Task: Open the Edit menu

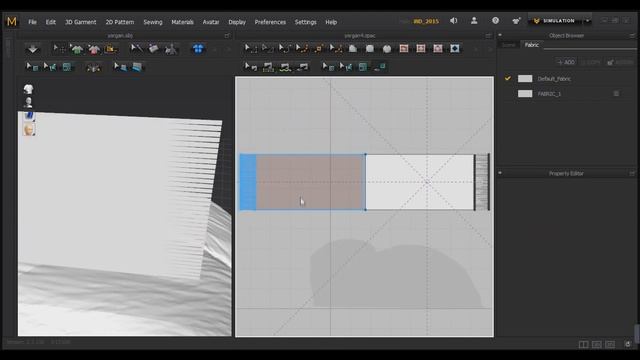Action: coord(50,22)
